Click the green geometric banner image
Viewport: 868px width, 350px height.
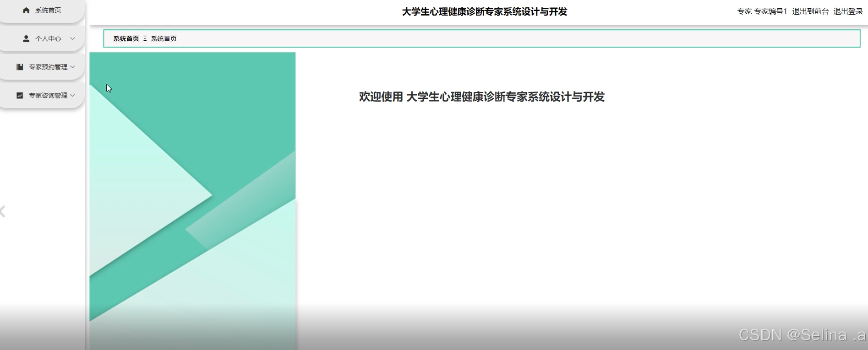[x=192, y=201]
